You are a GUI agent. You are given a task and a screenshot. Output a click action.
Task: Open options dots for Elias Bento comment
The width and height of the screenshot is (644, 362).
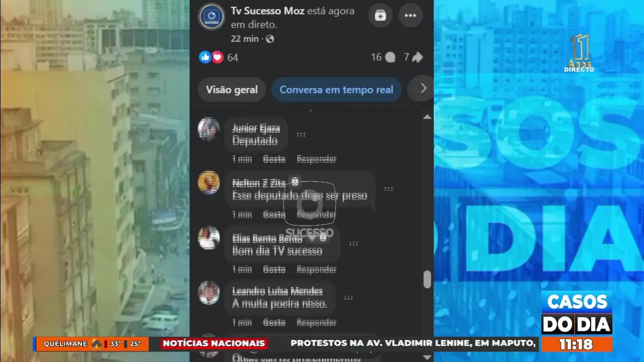coord(354,243)
